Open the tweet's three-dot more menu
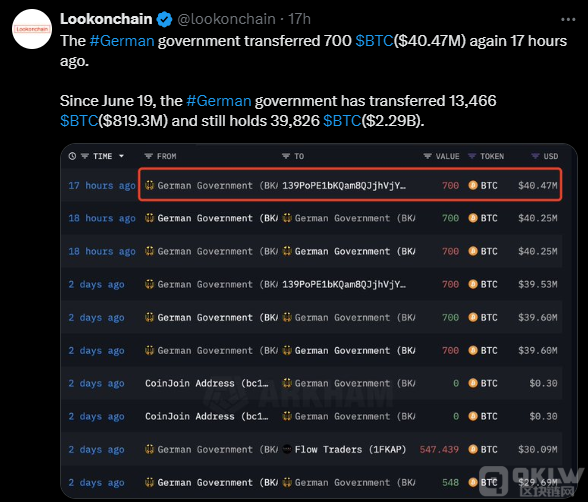The image size is (588, 502). tap(568, 19)
